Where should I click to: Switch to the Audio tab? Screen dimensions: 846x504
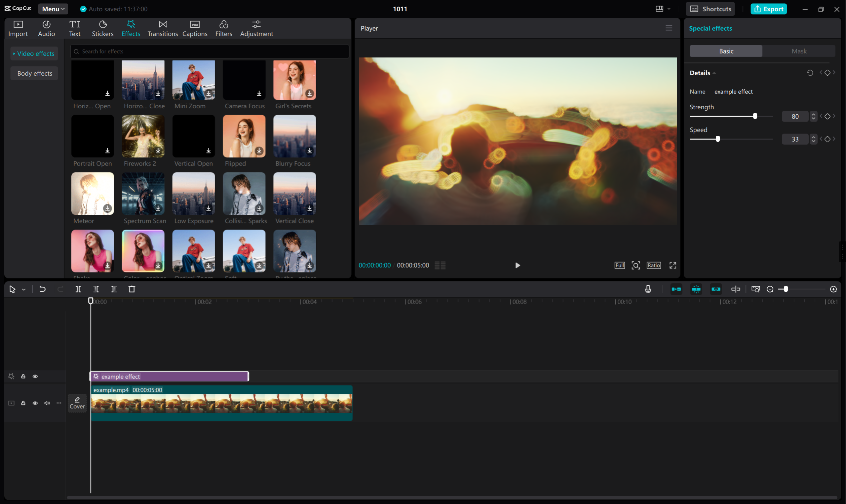[46, 28]
